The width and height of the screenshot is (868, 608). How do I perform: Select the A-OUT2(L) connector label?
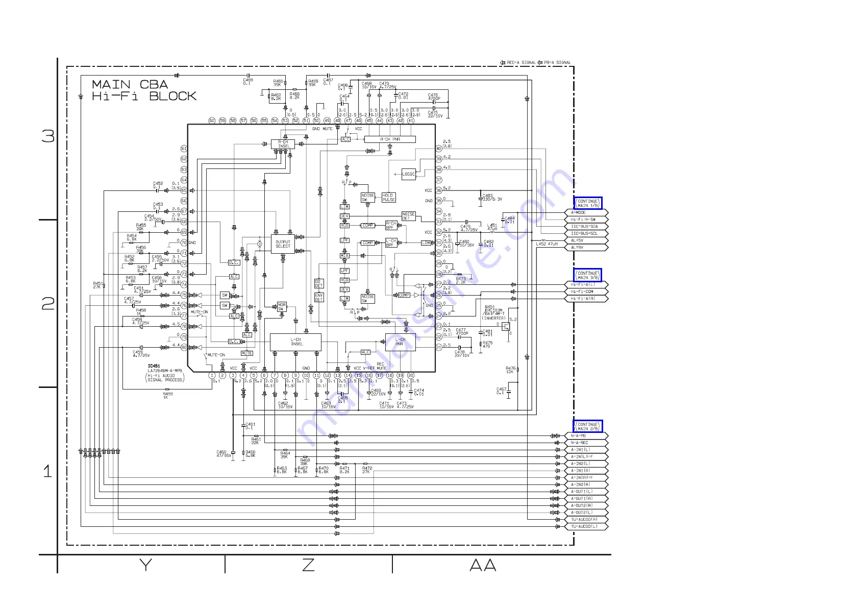click(x=586, y=513)
